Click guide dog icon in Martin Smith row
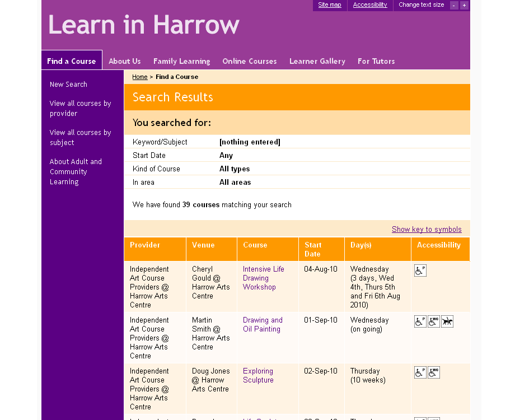This screenshot has width=515, height=420. [x=447, y=321]
